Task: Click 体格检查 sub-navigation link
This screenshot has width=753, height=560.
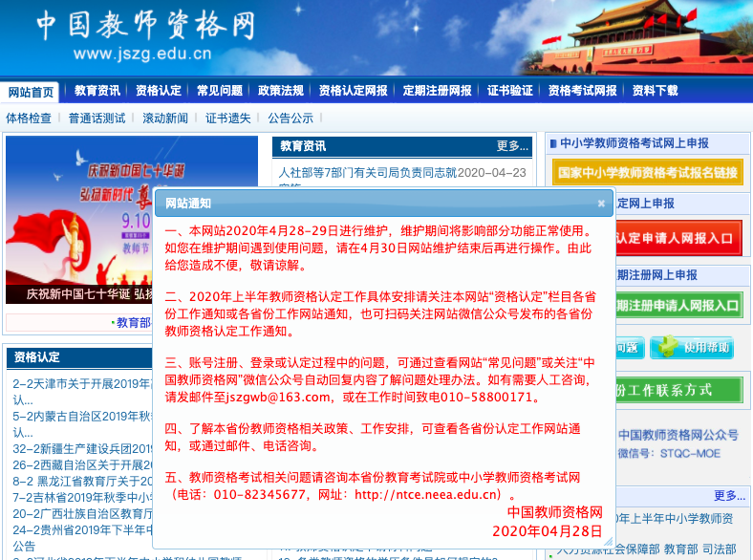Action: [x=29, y=118]
